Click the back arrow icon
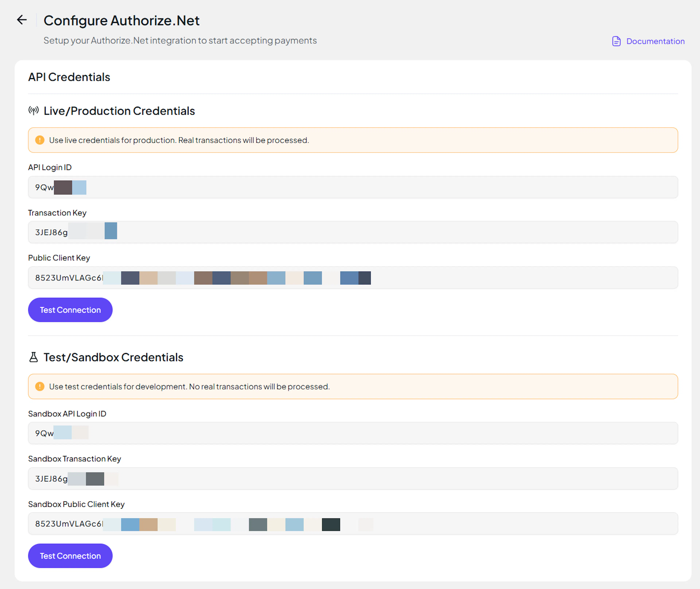 coord(22,20)
